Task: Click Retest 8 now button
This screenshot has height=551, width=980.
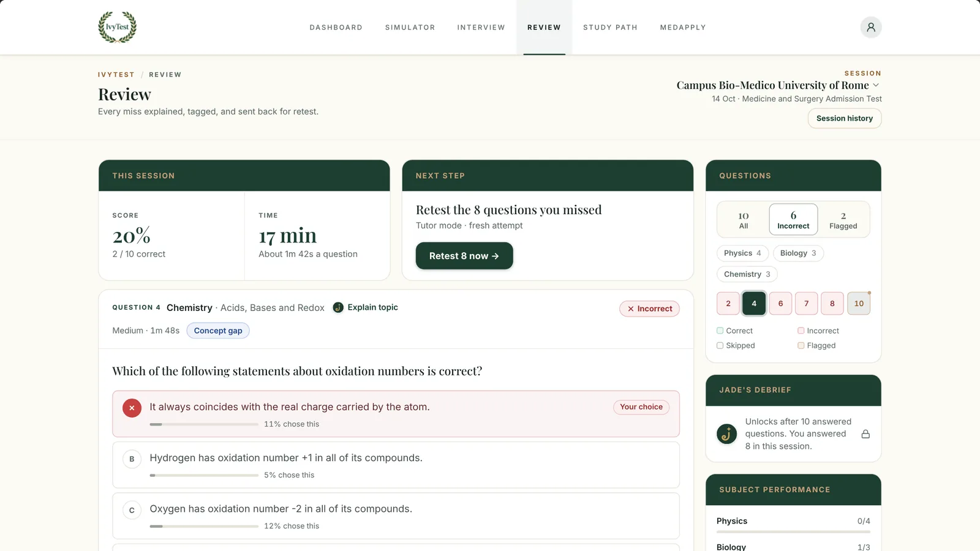Action: click(464, 256)
